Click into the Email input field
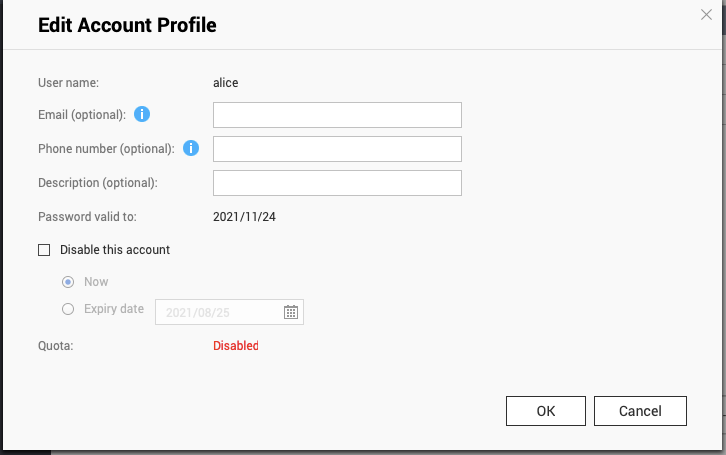 [x=337, y=115]
